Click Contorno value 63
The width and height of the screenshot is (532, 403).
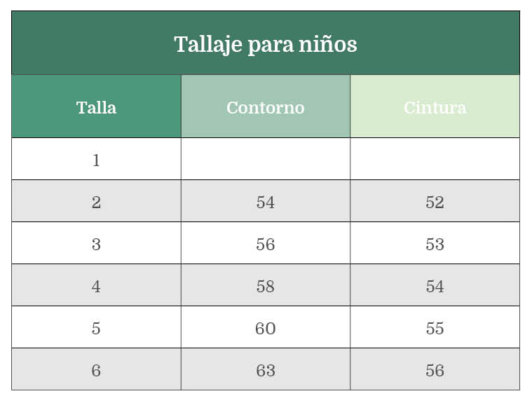[265, 370]
